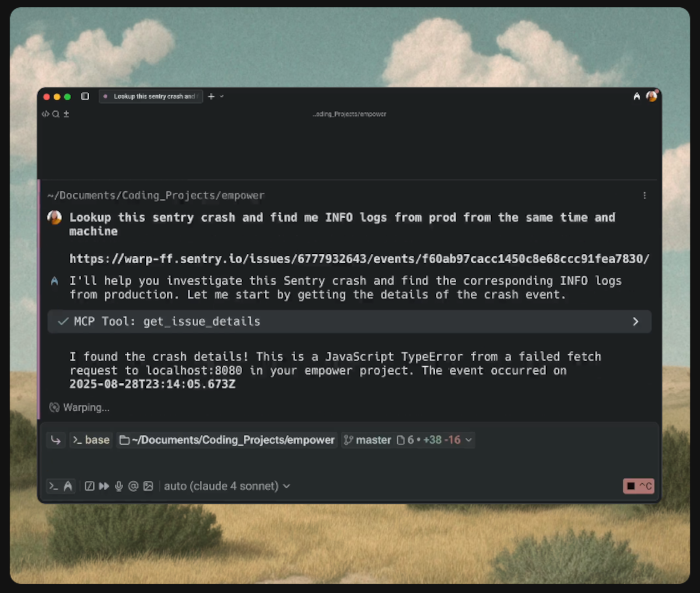
Task: Open the block's three-dot options menu
Action: pyautogui.click(x=645, y=196)
